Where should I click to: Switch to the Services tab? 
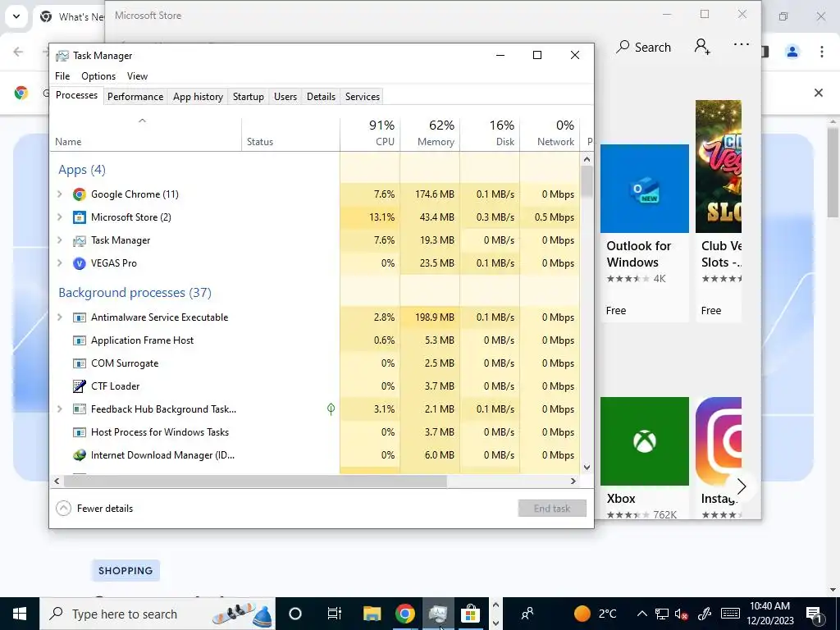pyautogui.click(x=362, y=97)
